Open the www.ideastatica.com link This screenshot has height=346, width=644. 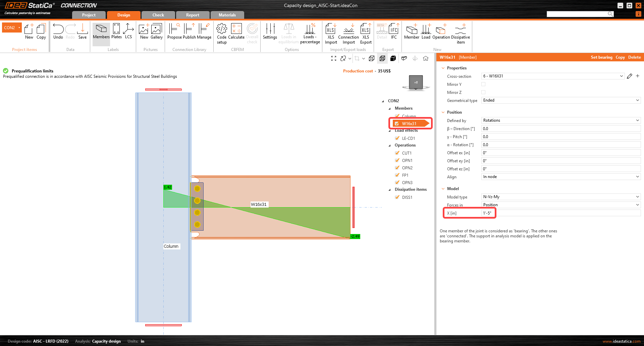621,341
